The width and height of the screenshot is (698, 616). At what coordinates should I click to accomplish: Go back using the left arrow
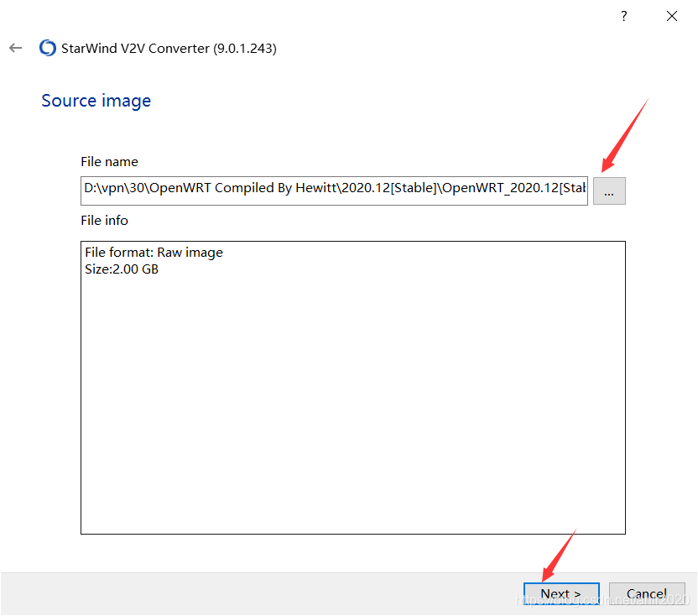[16, 48]
